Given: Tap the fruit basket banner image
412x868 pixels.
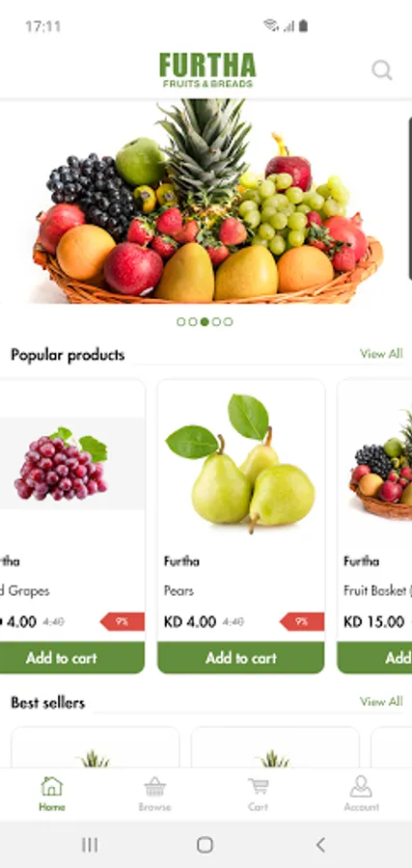Looking at the screenshot, I should pos(206,202).
